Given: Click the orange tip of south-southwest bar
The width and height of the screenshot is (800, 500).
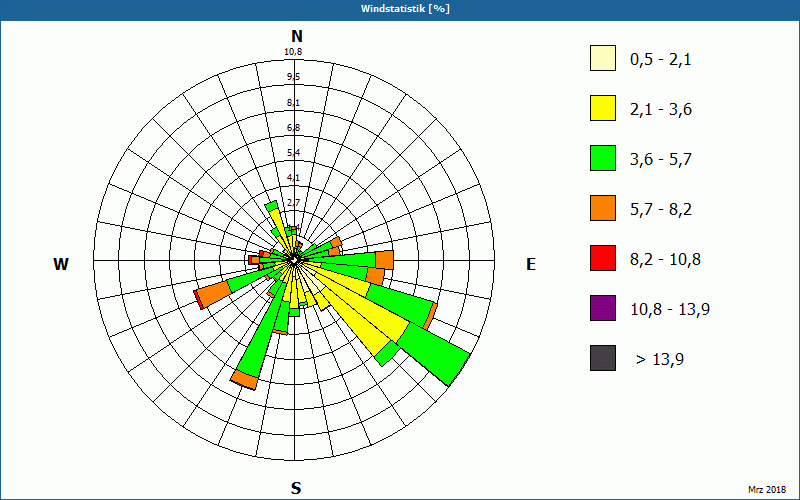Looking at the screenshot, I should 244,381.
